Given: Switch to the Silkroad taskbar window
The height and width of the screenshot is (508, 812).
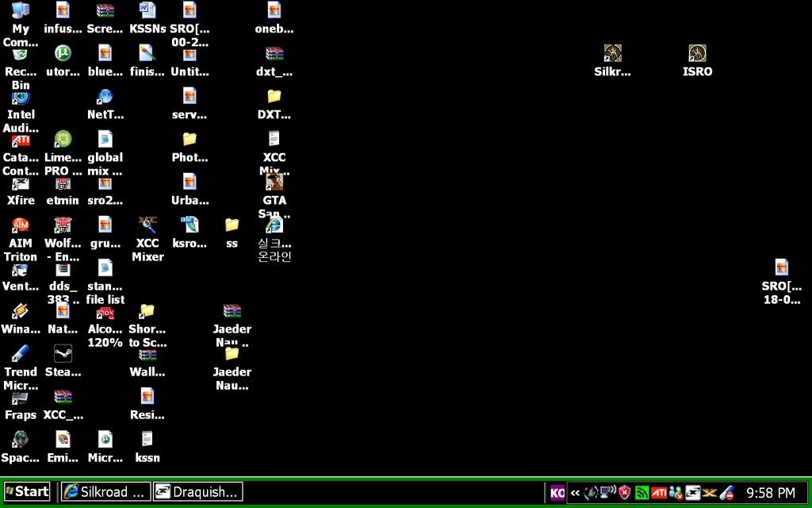Looking at the screenshot, I should click(x=105, y=491).
